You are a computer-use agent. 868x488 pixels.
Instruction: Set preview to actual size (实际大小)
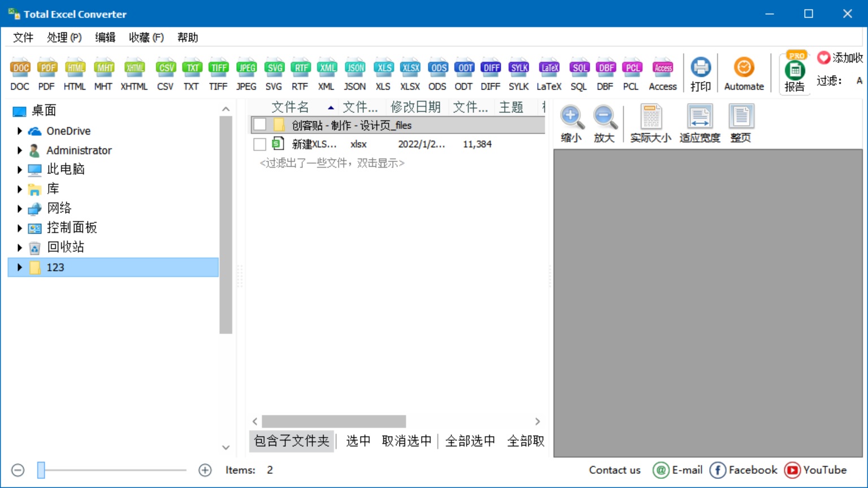[651, 124]
